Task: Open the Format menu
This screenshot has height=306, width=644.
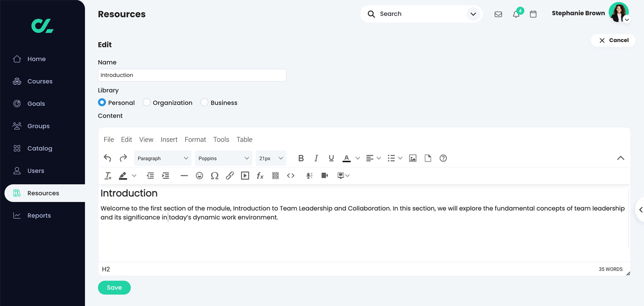Action: click(195, 140)
